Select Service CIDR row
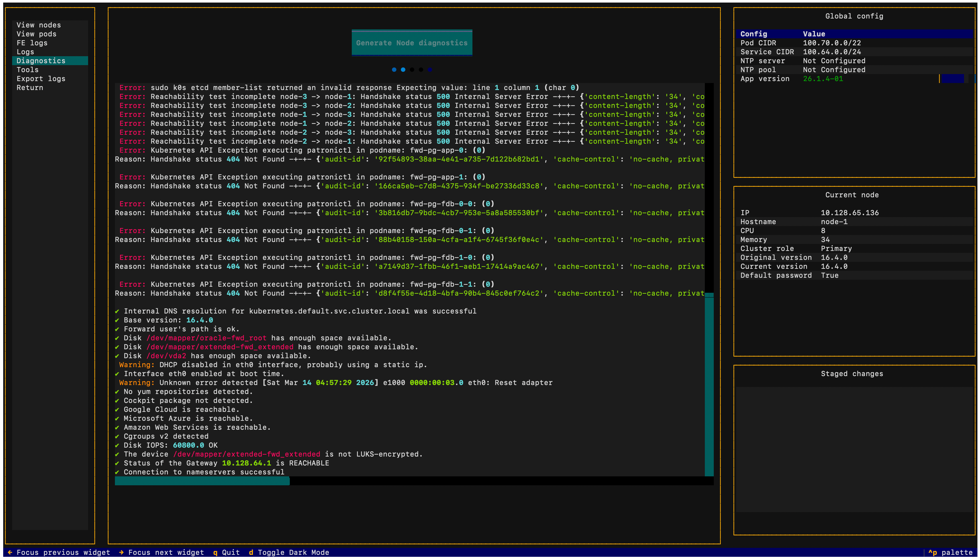The height and width of the screenshot is (560, 980). [854, 52]
